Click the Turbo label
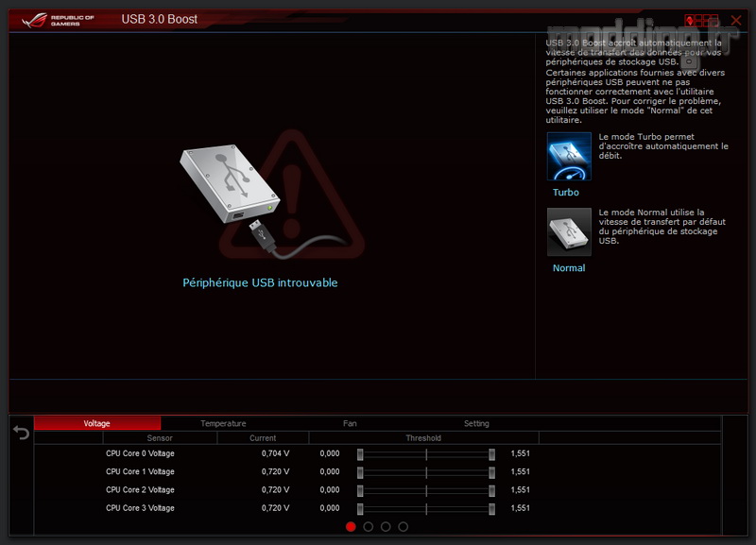This screenshot has height=545, width=756. (565, 193)
